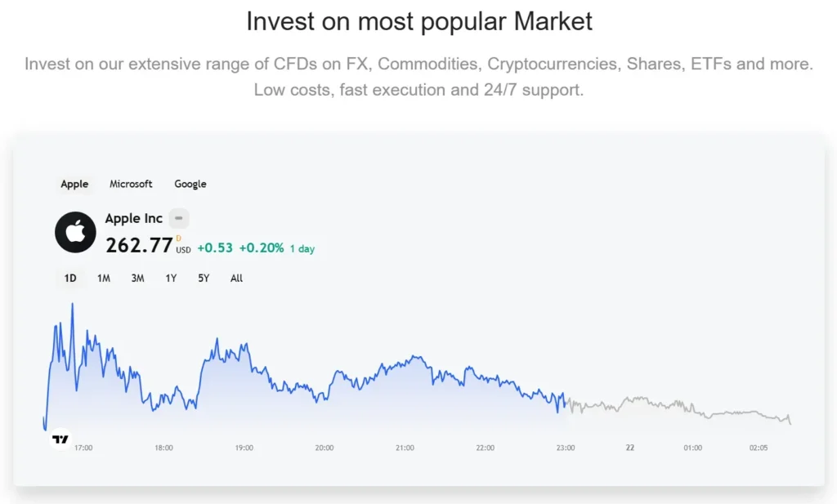837x504 pixels.
Task: Switch to the Google tab
Action: [190, 184]
